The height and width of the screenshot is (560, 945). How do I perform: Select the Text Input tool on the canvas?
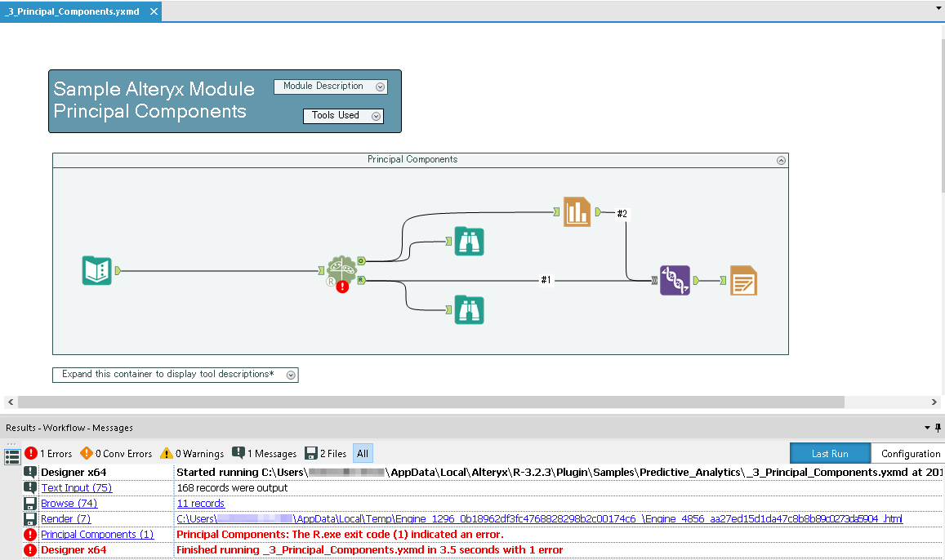pyautogui.click(x=96, y=269)
